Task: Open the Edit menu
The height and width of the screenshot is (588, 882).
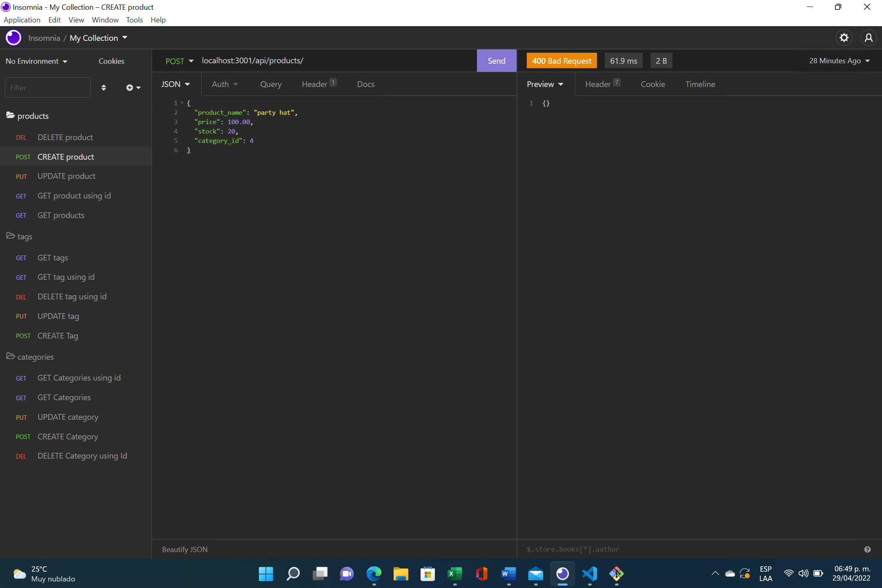Action: coord(54,20)
